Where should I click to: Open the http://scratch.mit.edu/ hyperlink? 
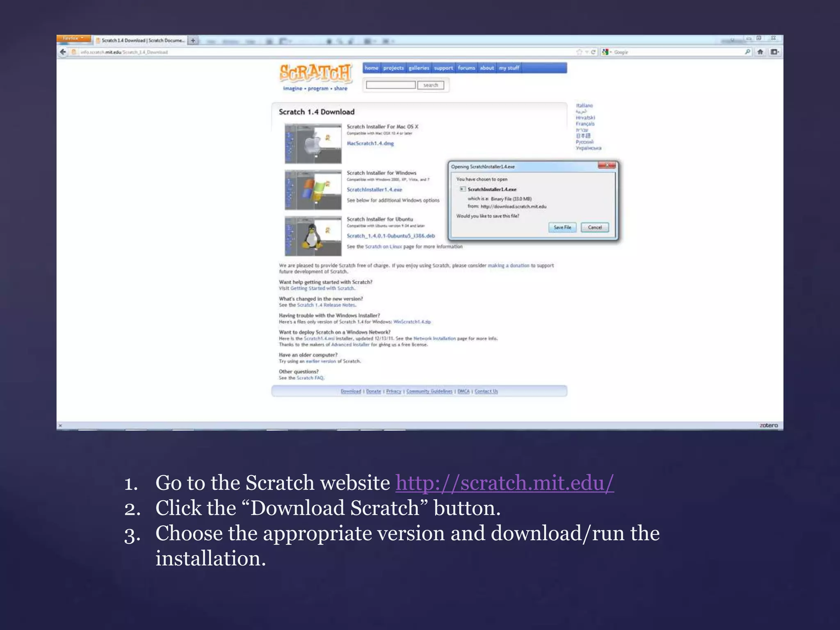click(504, 483)
